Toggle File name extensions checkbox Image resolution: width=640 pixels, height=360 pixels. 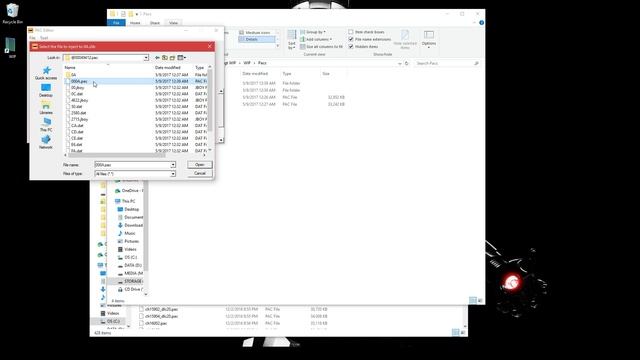[351, 39]
